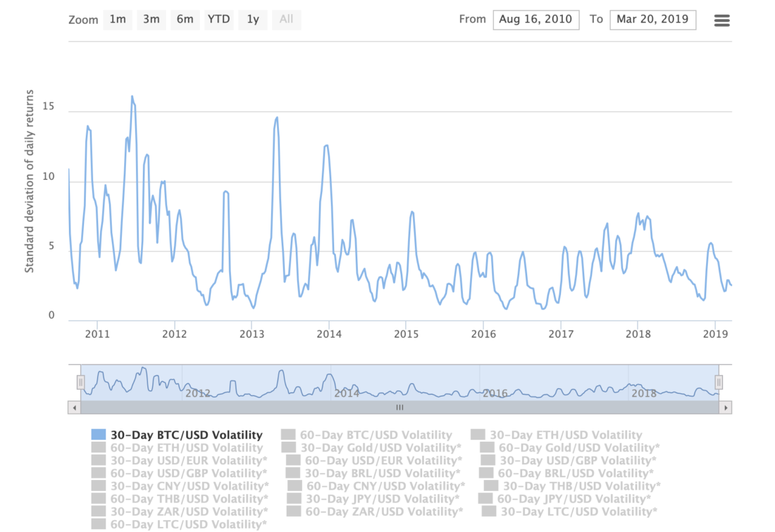The height and width of the screenshot is (532, 775).
Task: Click the 30-Day Gold/USD Volatility legend marker
Action: [287, 448]
